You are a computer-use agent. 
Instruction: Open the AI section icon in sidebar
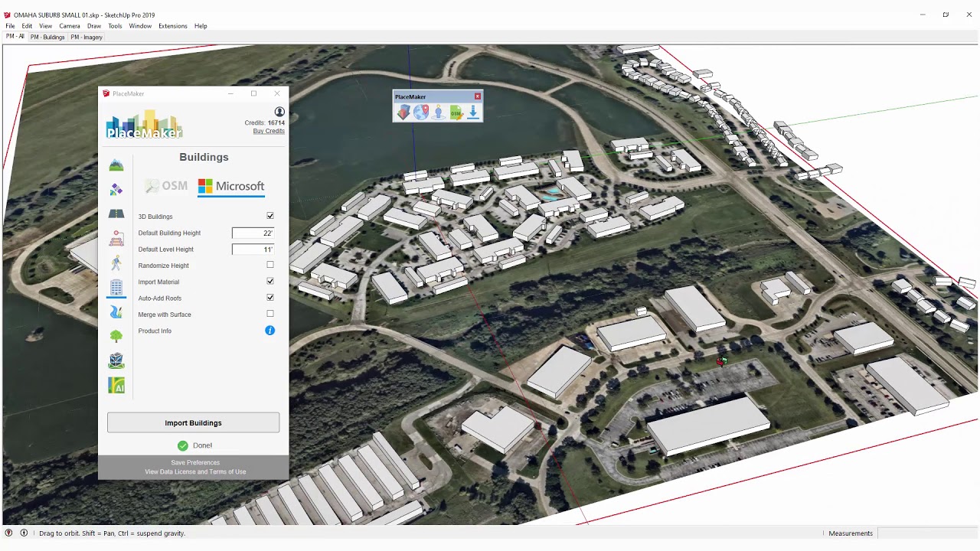pyautogui.click(x=116, y=386)
